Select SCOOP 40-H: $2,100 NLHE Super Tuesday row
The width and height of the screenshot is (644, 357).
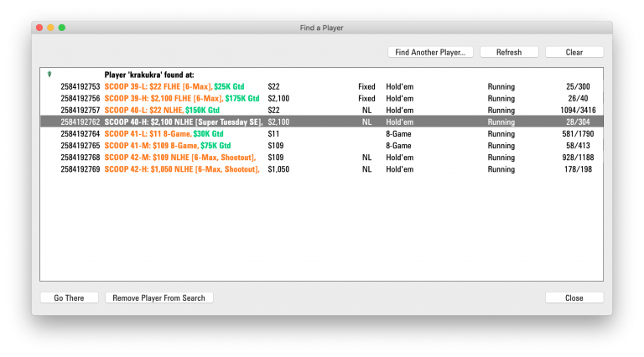pyautogui.click(x=322, y=122)
